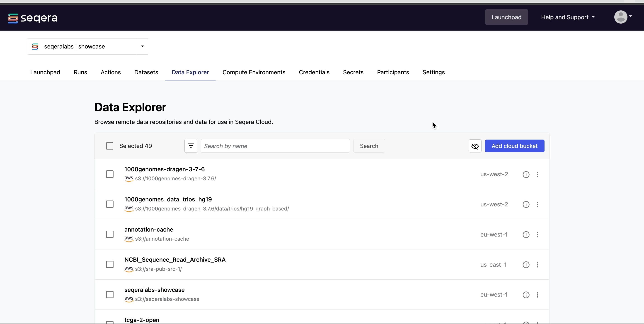Show info for 1000genomes-dragen-3-7-6 bucket
This screenshot has height=324, width=644.
(526, 174)
